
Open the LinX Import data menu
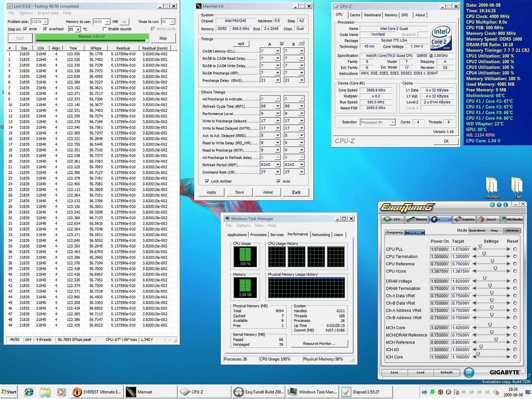point(48,13)
